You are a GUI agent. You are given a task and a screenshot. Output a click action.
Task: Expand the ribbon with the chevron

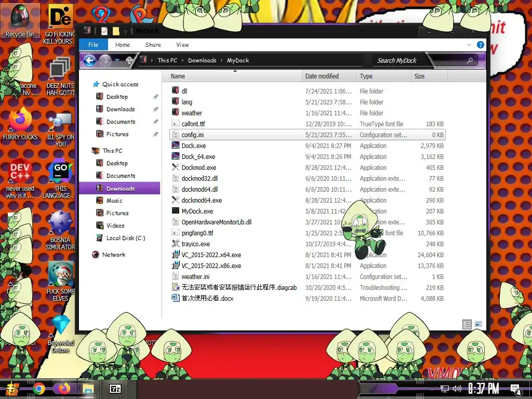pyautogui.click(x=469, y=45)
